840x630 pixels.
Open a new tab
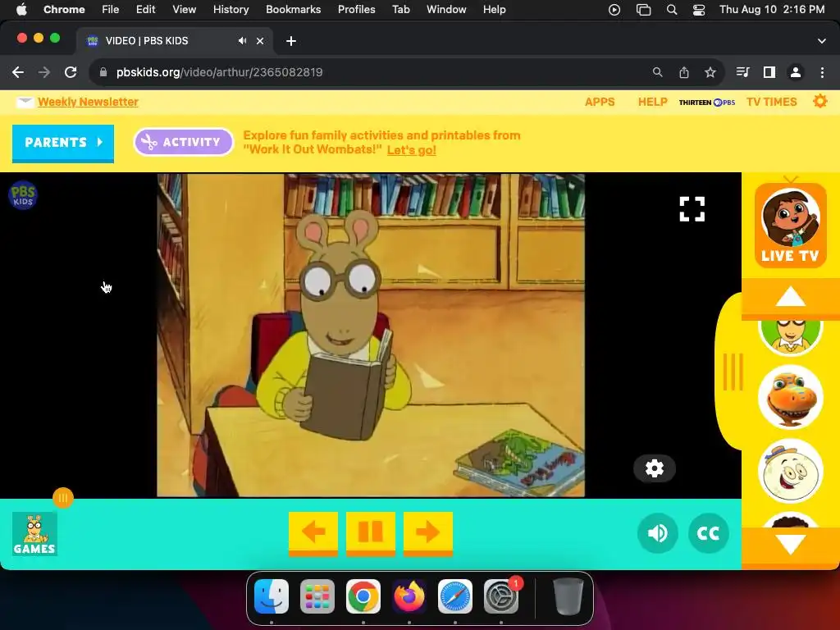291,41
